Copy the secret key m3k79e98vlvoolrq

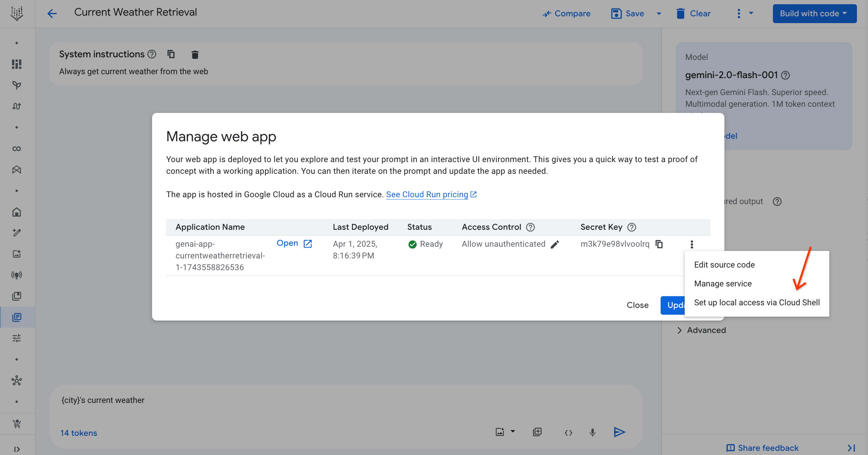659,244
